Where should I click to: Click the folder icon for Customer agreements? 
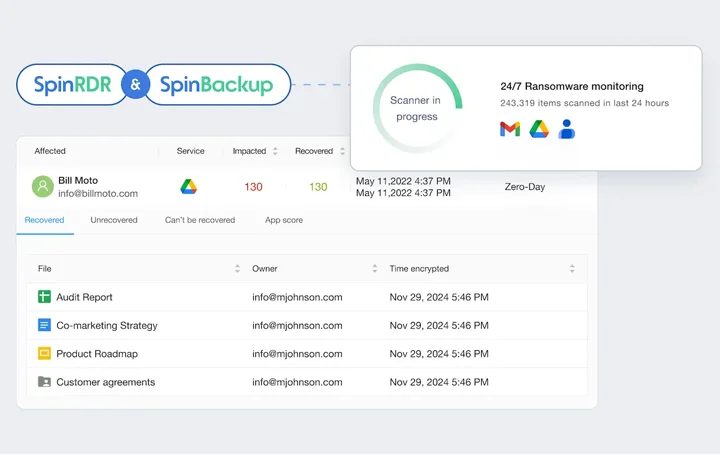pos(44,382)
